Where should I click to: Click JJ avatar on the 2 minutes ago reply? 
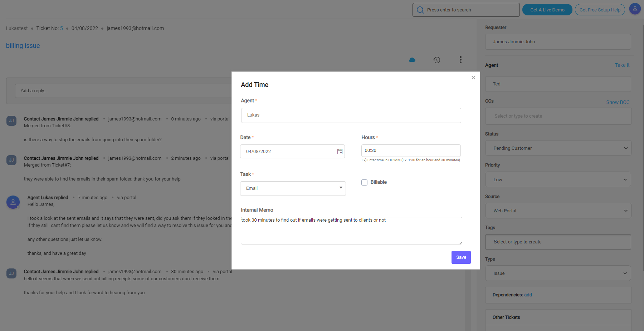click(x=11, y=160)
